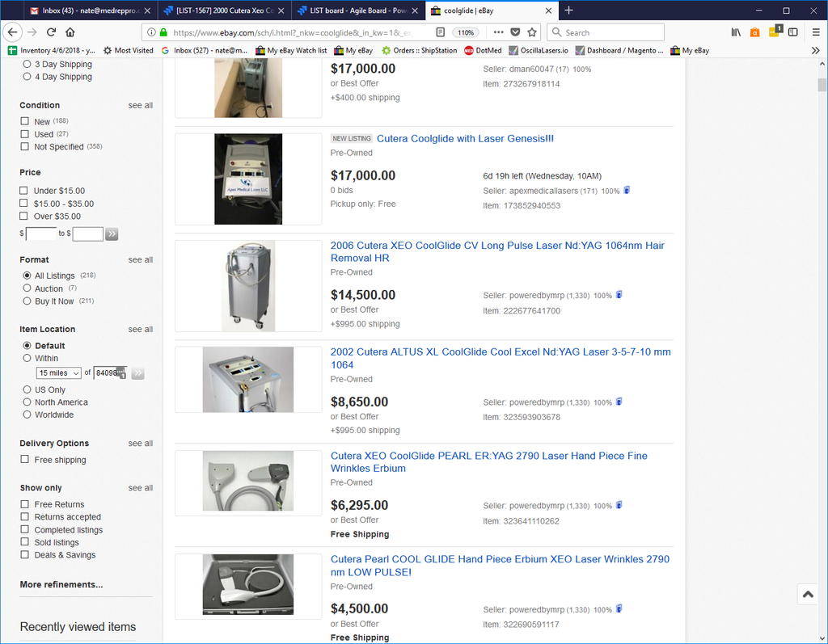
Task: Click the More refinements link
Action: tap(61, 584)
